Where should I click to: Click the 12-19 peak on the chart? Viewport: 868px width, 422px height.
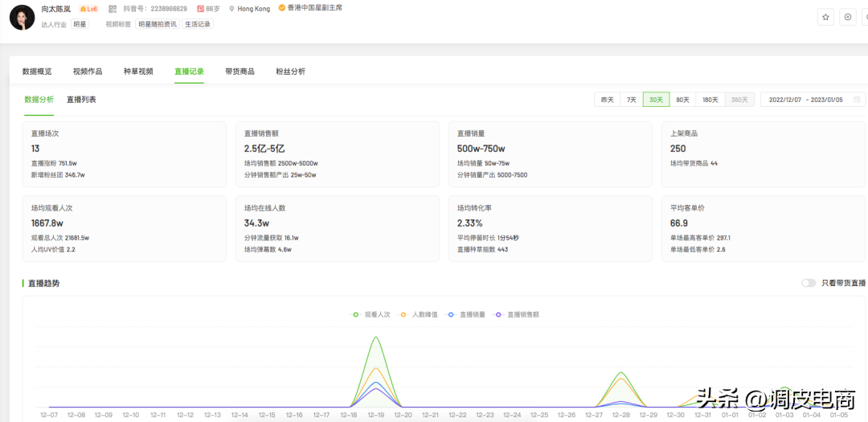coord(376,338)
